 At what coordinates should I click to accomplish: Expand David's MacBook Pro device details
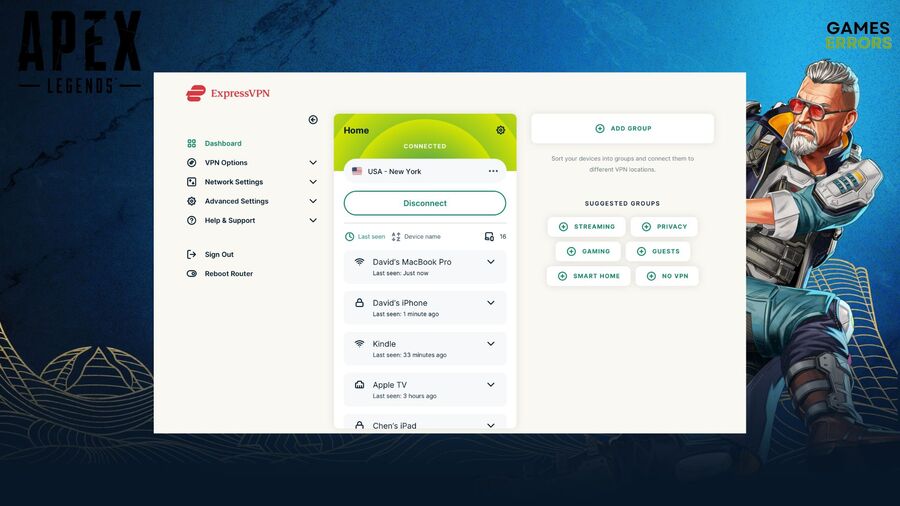click(491, 262)
